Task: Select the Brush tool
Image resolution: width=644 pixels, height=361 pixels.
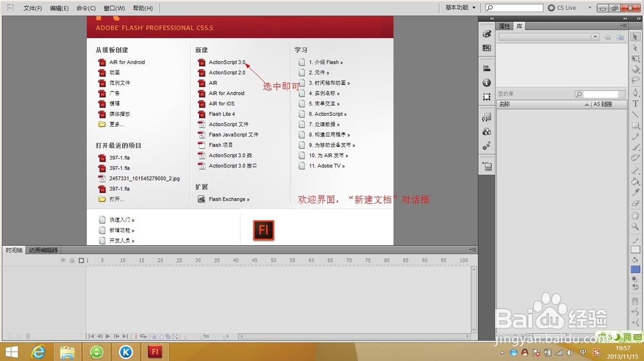Action: [x=635, y=147]
